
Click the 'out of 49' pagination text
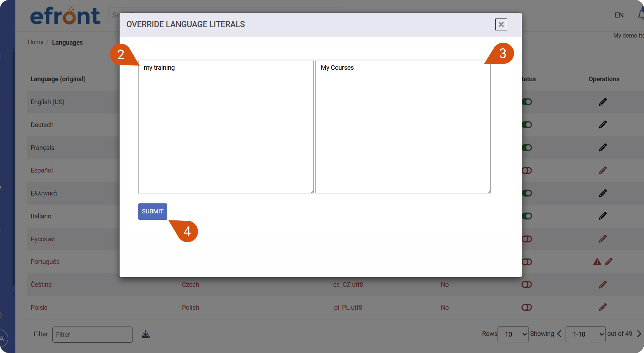tap(620, 334)
